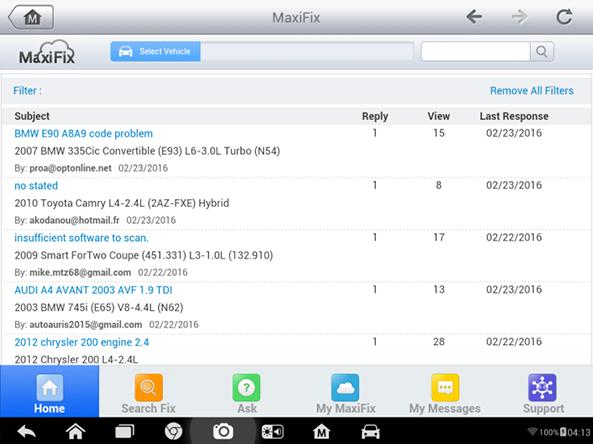This screenshot has height=444, width=593.
Task: Open the 'no stated' post
Action: click(36, 186)
